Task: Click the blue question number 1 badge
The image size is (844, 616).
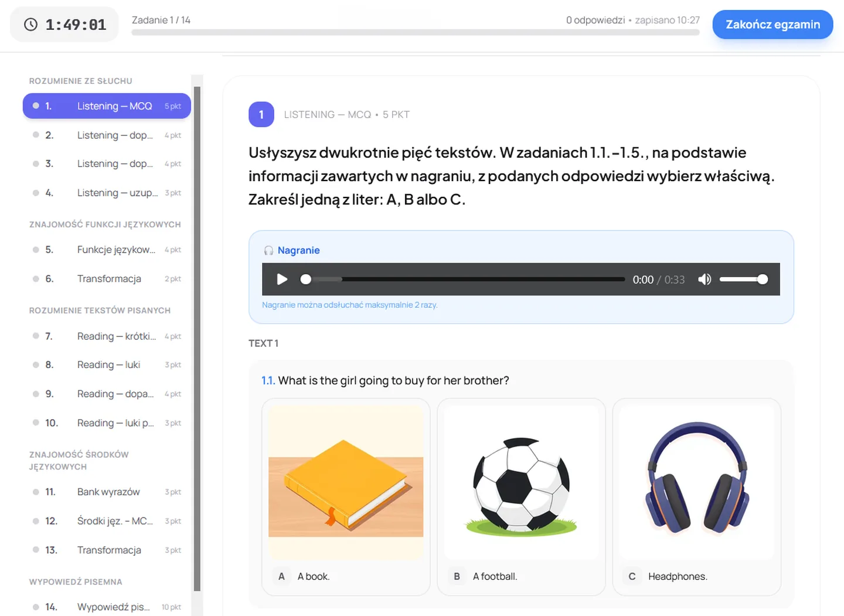Action: (261, 114)
